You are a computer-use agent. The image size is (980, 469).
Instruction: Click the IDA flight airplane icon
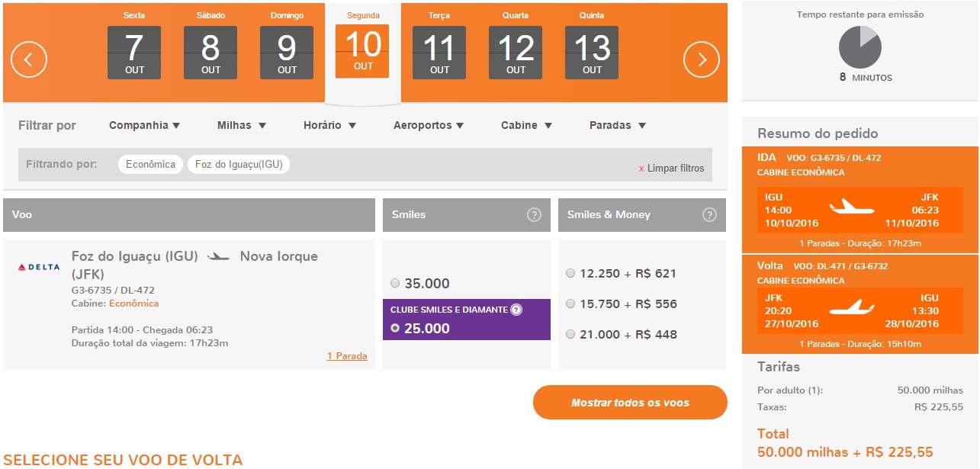(x=852, y=207)
